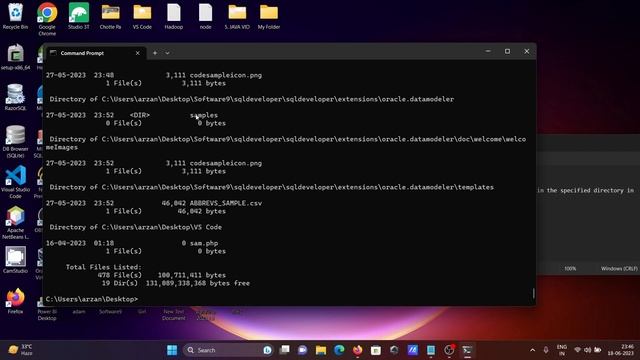Image resolution: width=640 pixels, height=360 pixels.
Task: Open the volume control in the tray
Action: coord(587,350)
